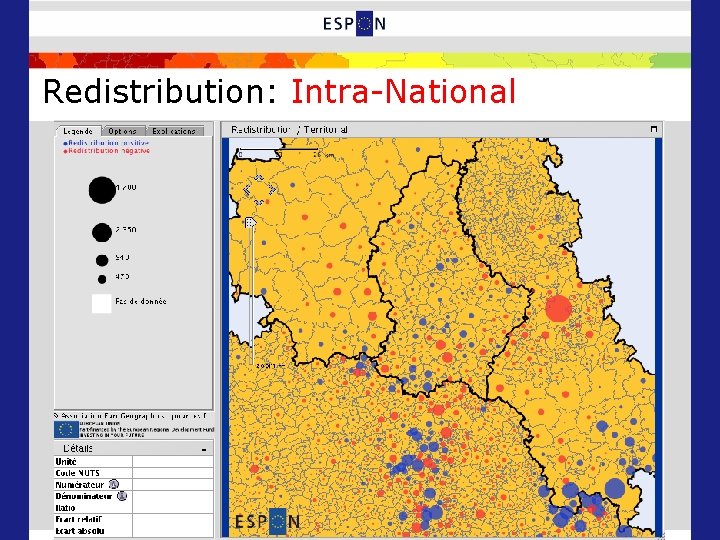Select the 2 550 legend circle

click(102, 232)
